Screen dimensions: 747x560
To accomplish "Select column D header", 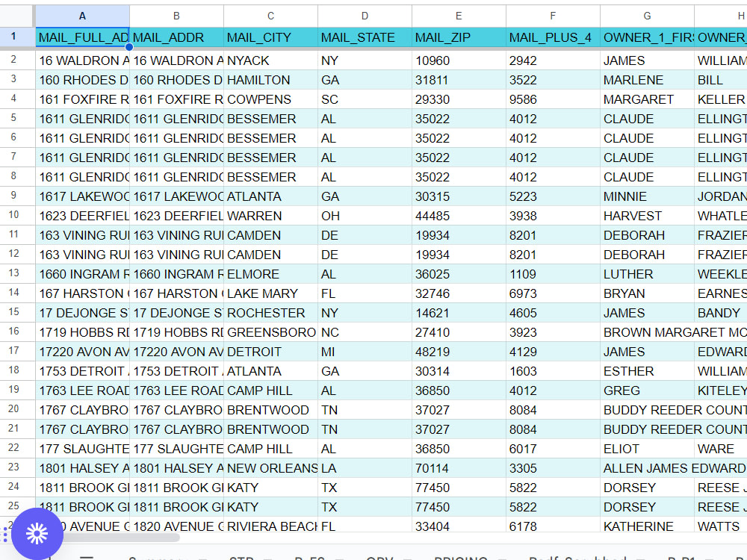I will tap(365, 16).
